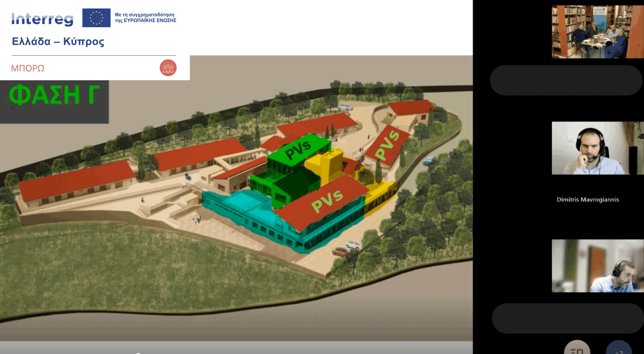Click the upper dark rounded participant bar
Viewport: 644px width, 354px height.
click(x=566, y=80)
